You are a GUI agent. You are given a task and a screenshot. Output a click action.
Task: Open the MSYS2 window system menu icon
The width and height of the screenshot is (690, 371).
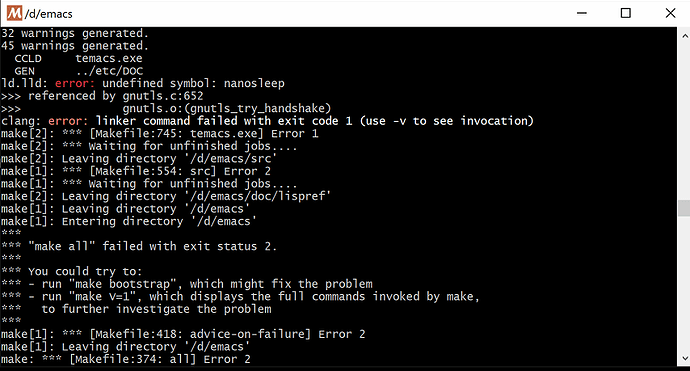[x=14, y=13]
